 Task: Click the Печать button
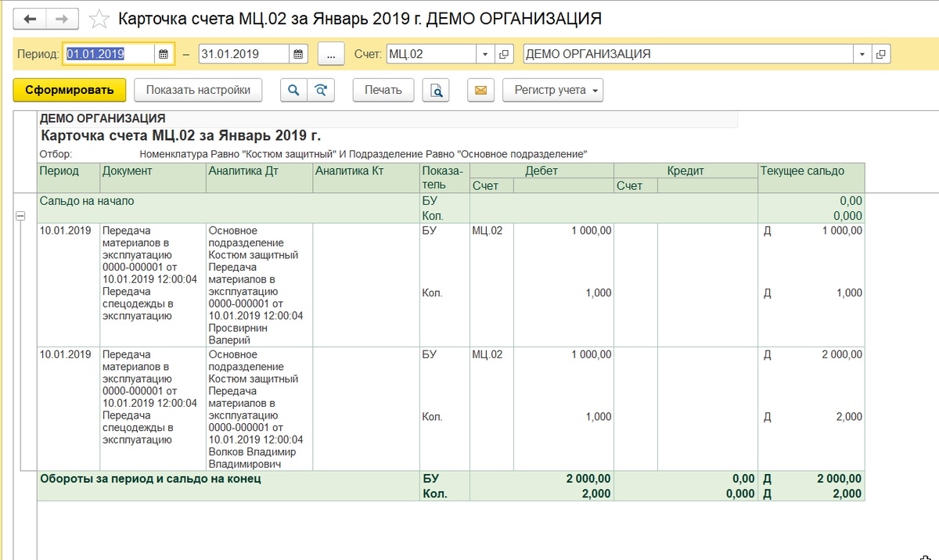click(x=383, y=91)
